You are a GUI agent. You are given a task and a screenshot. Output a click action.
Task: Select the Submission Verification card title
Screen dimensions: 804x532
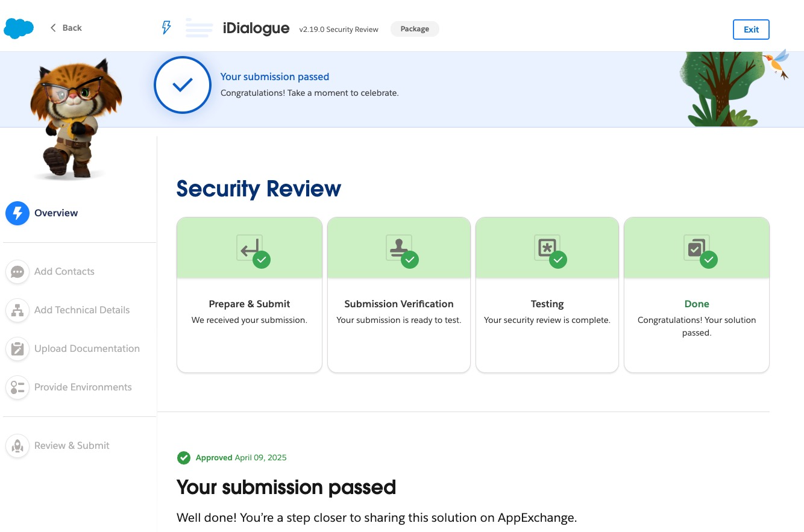[399, 304]
